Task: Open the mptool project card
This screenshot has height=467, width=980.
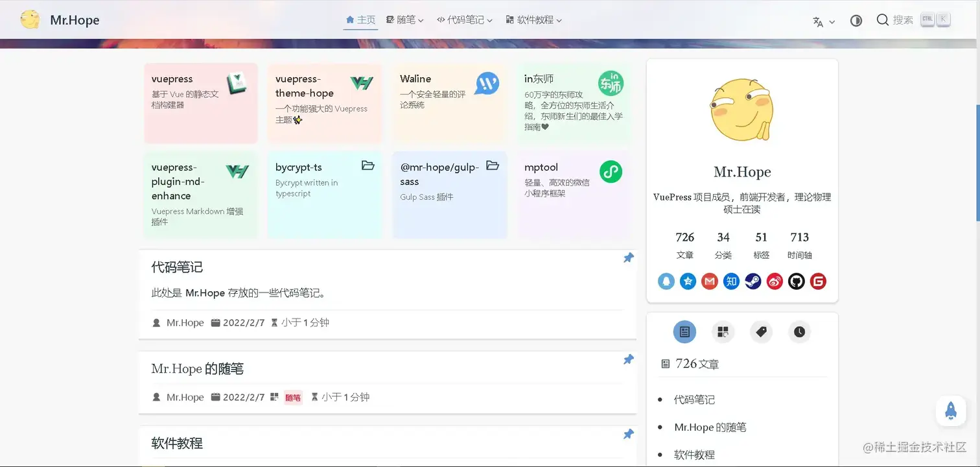Action: tap(574, 195)
